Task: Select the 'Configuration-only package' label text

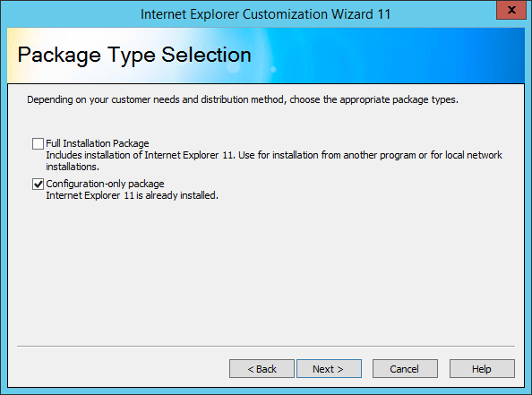Action: [105, 184]
